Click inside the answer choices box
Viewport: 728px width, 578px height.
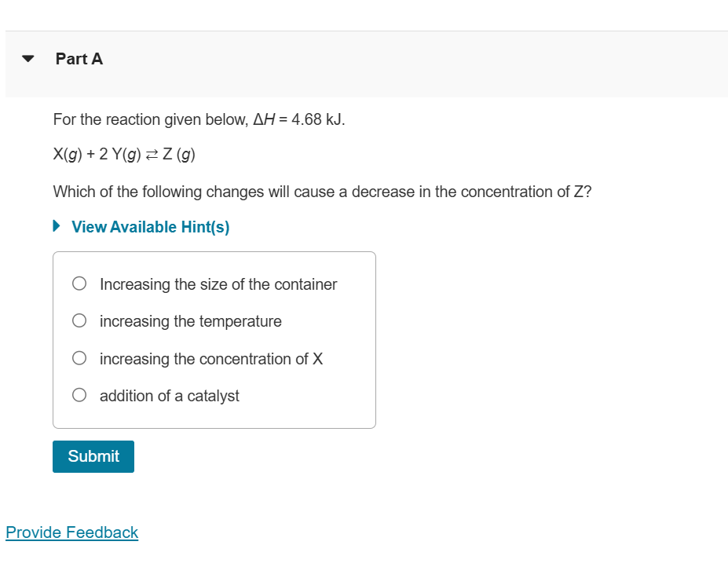pos(214,339)
